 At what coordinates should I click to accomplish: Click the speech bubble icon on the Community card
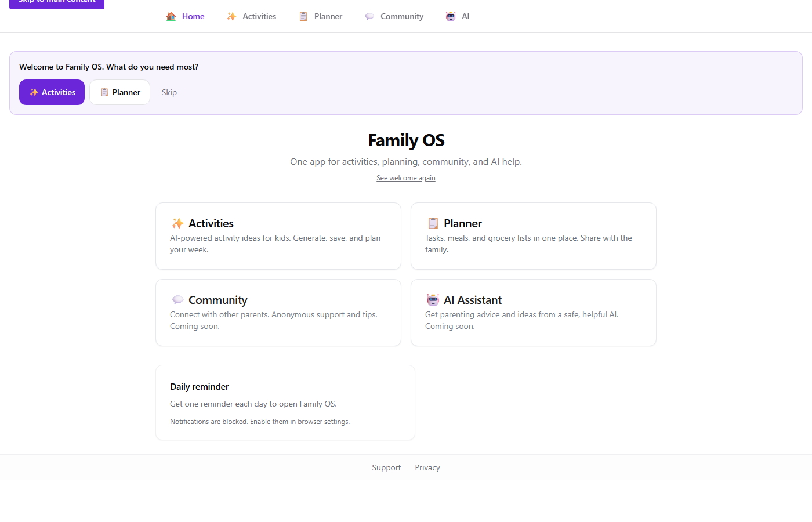(177, 299)
